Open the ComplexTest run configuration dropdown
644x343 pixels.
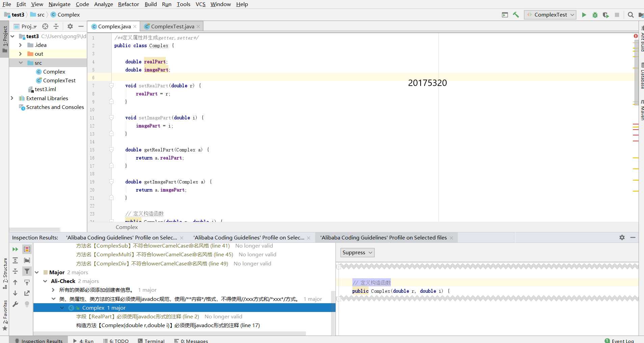[x=550, y=15]
